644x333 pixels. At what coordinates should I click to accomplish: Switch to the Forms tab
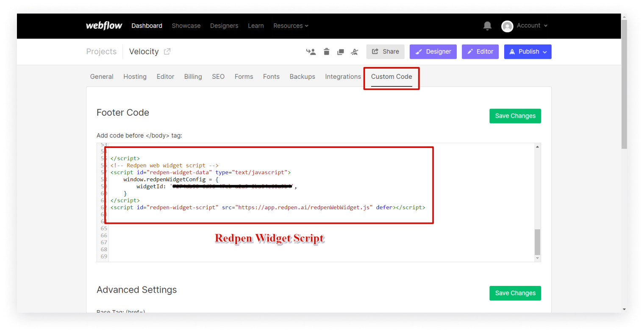pos(244,77)
